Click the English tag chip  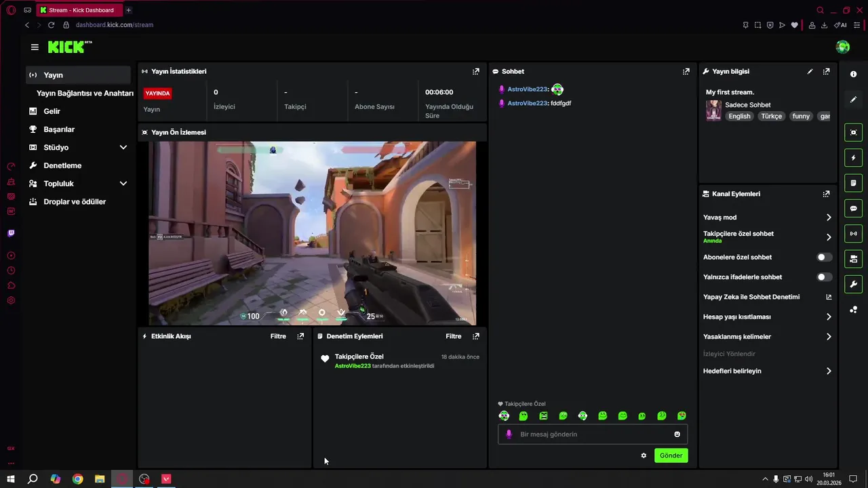point(739,117)
